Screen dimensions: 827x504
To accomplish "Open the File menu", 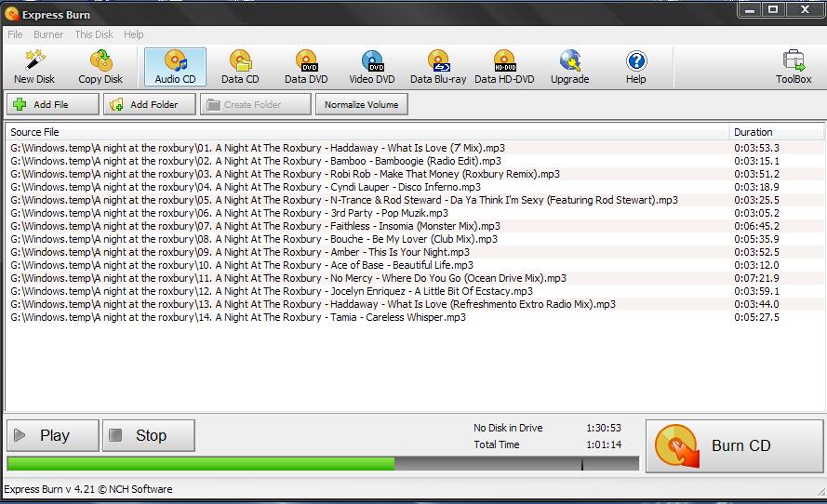I will tap(15, 34).
